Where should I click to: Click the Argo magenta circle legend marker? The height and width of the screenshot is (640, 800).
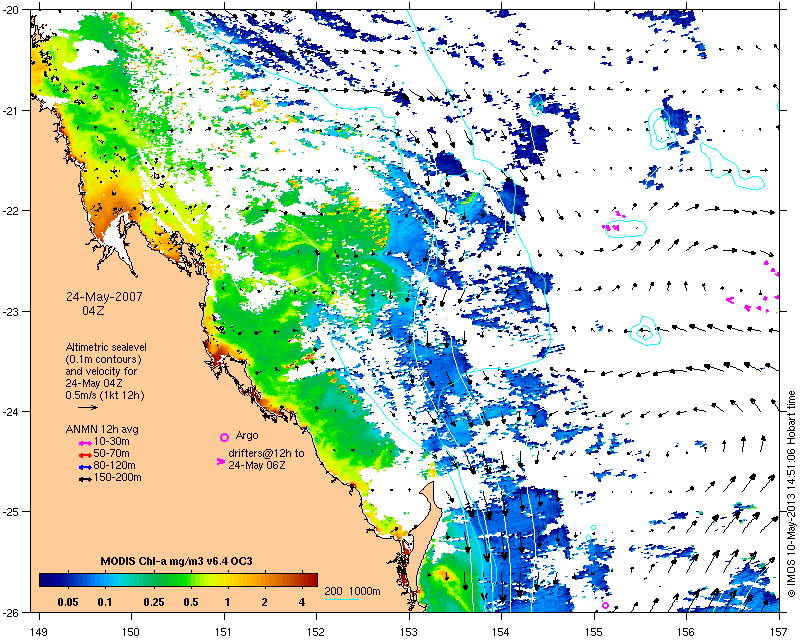tap(224, 437)
